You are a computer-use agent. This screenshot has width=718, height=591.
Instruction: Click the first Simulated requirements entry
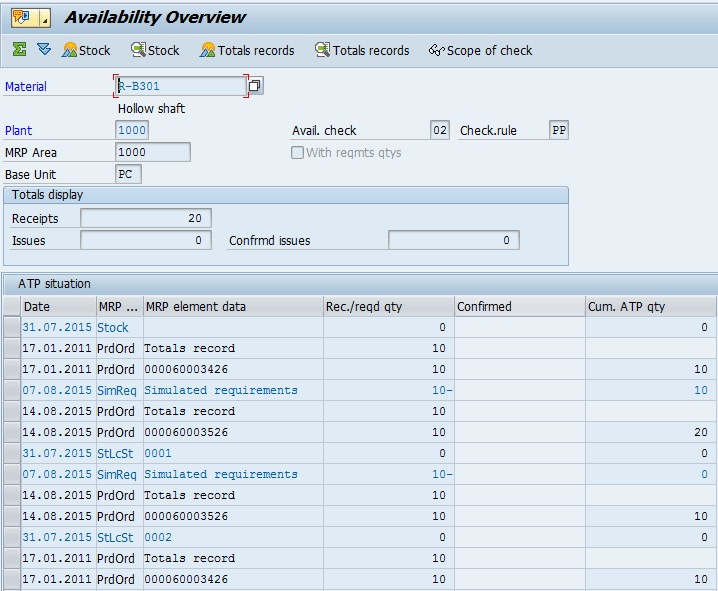pyautogui.click(x=221, y=390)
